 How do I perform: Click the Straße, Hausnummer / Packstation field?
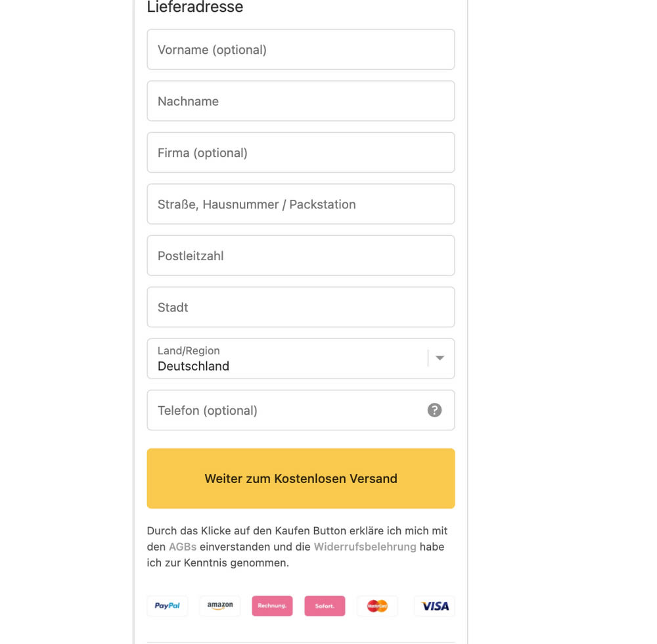point(301,204)
